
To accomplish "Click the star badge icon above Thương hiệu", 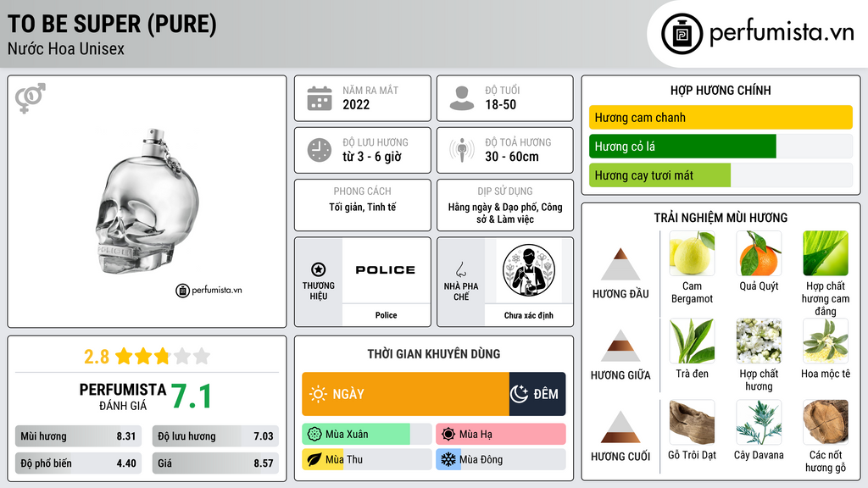I will click(319, 269).
